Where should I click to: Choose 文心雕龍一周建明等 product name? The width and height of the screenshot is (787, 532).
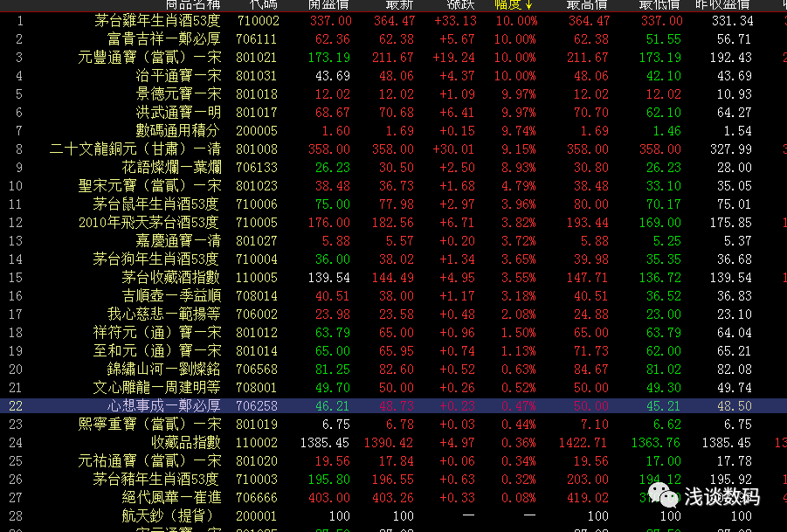click(x=156, y=388)
